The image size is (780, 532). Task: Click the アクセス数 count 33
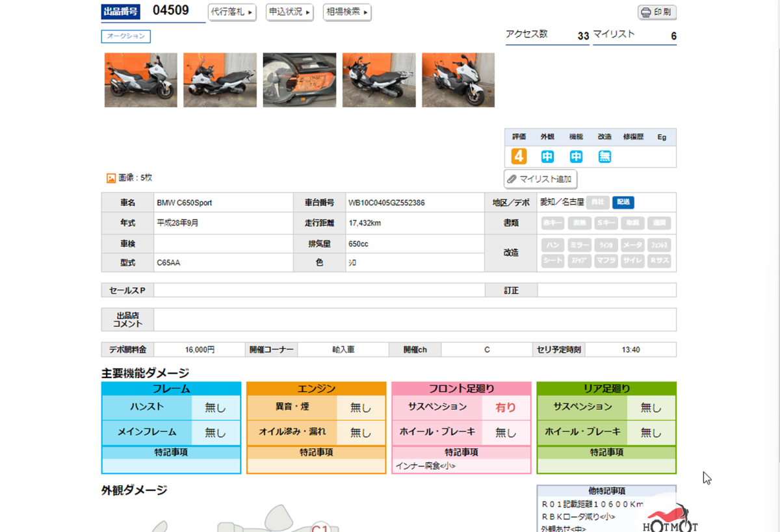click(583, 36)
